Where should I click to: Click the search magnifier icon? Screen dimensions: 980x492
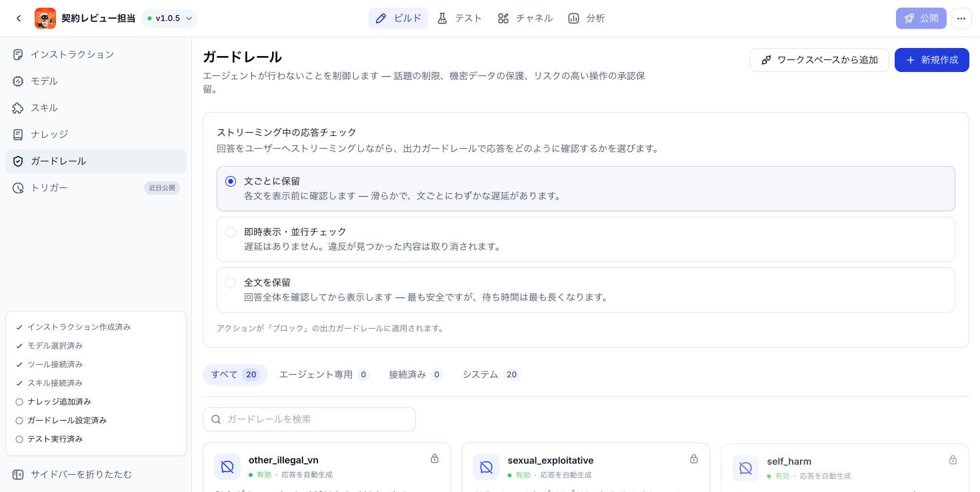point(216,419)
